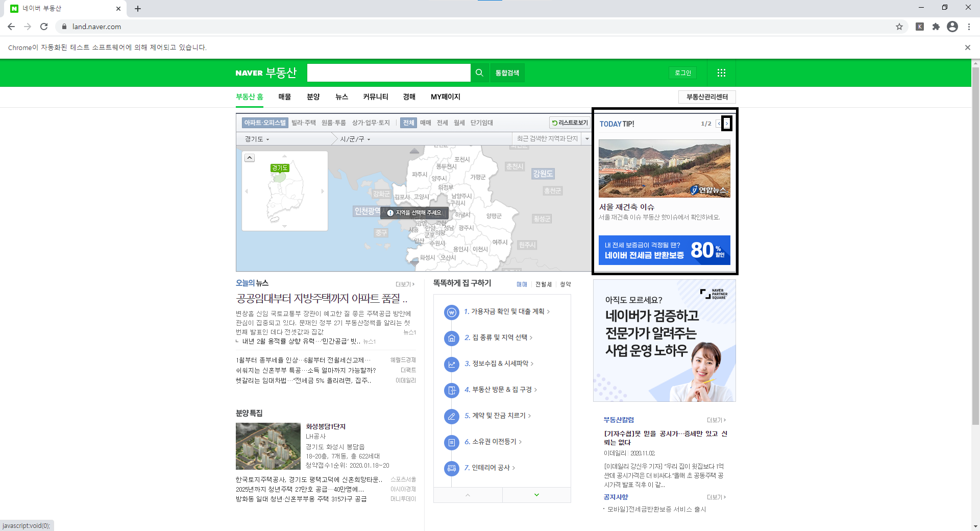Click the NAVER 부동산 logo
Viewport: 980px width, 531px height.
tap(266, 73)
